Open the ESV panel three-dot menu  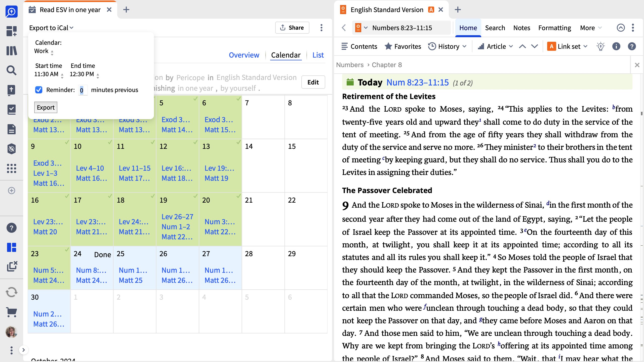click(x=633, y=28)
